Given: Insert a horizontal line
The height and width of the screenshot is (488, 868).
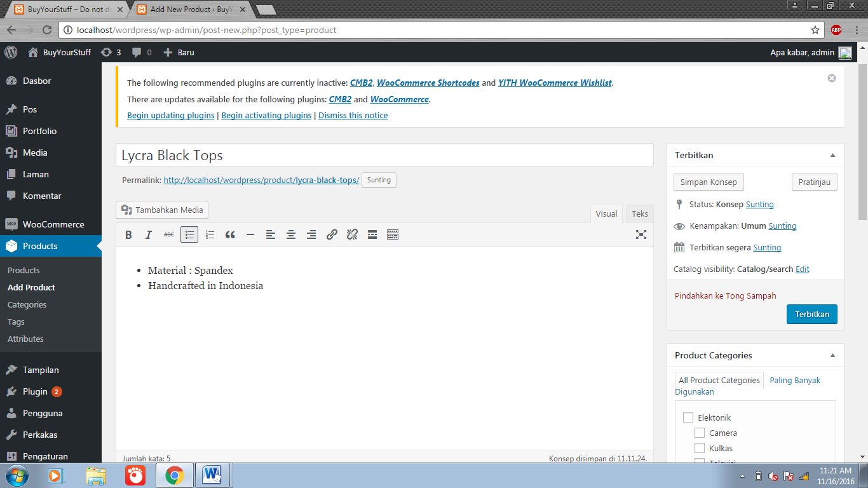Looking at the screenshot, I should tap(250, 234).
